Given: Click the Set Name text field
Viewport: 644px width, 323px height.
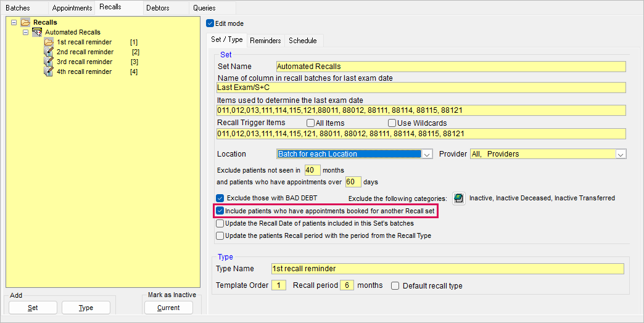Looking at the screenshot, I should click(450, 67).
